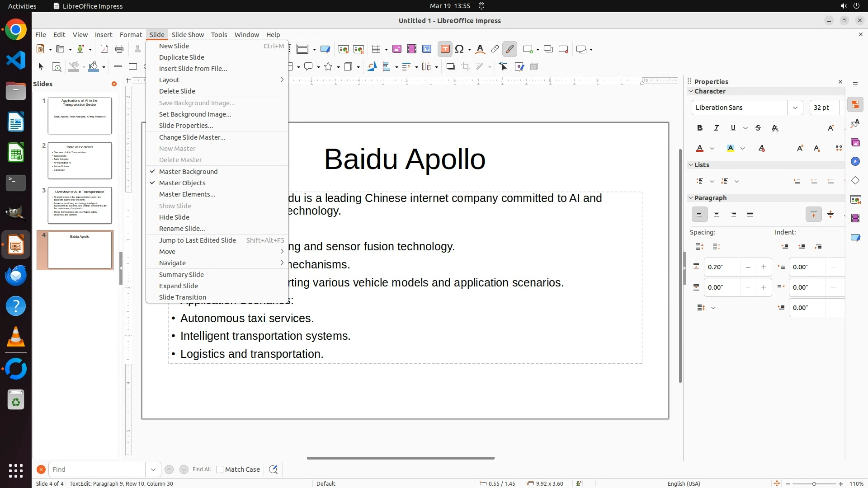Viewport: 868px width, 488px height.
Task: Uncheck Master Background in Slide menu
Action: (x=188, y=172)
